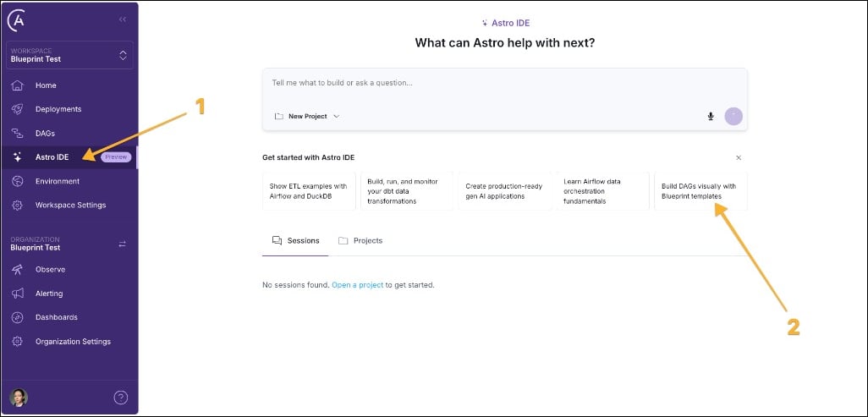Click the Preview badge next to Astro IDE

(116, 157)
